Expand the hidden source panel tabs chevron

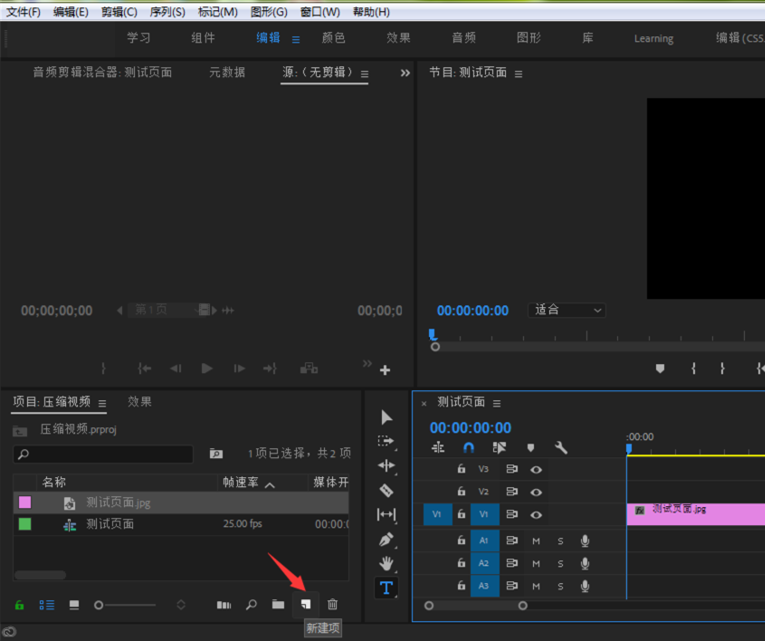click(405, 73)
